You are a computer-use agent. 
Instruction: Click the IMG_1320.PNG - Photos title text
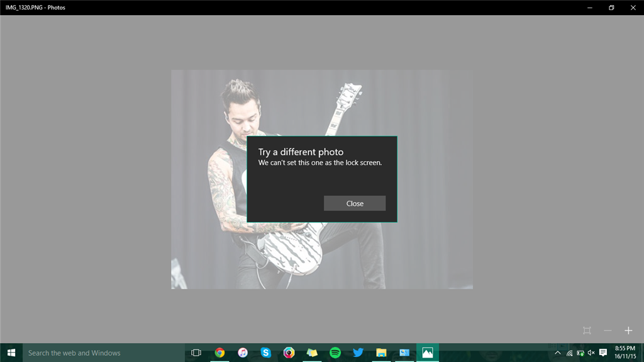35,8
